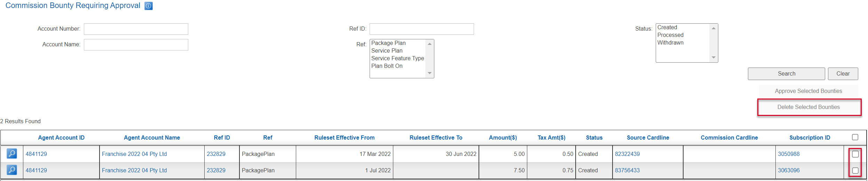868x181 pixels.
Task: Open details magnifier for the 7.50 bounty row
Action: pyautogui.click(x=12, y=170)
